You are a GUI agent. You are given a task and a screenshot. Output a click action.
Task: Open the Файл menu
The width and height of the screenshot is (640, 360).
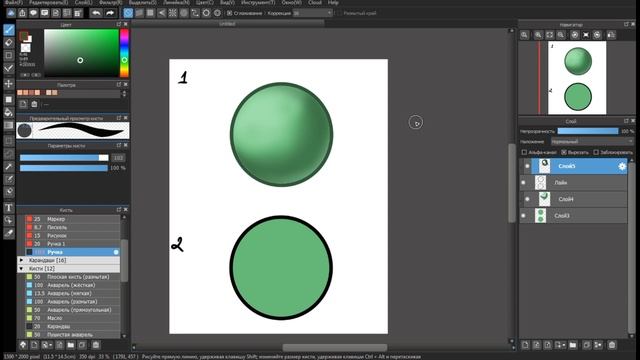pos(13,2)
